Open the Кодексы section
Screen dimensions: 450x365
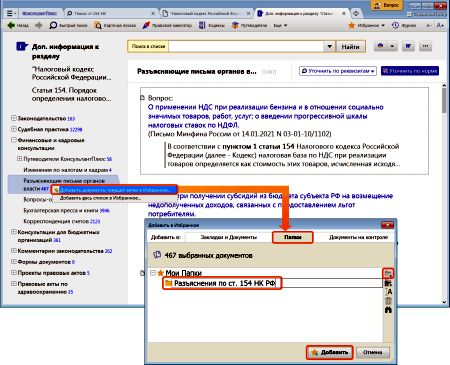212,25
